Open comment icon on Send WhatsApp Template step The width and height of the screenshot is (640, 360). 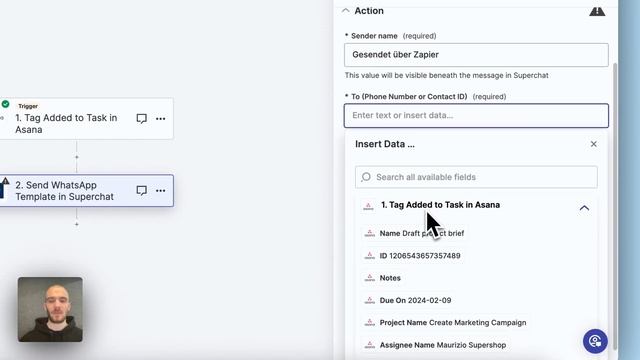142,191
